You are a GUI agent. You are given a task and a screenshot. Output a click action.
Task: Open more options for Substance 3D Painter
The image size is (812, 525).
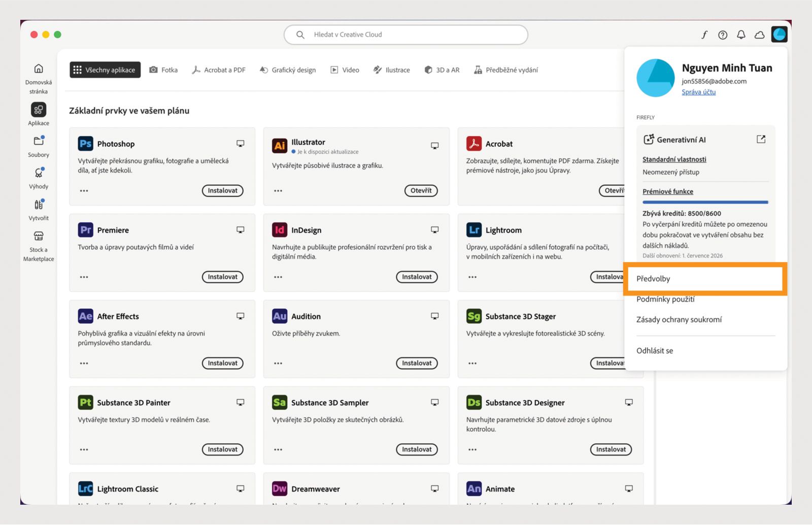(x=84, y=450)
